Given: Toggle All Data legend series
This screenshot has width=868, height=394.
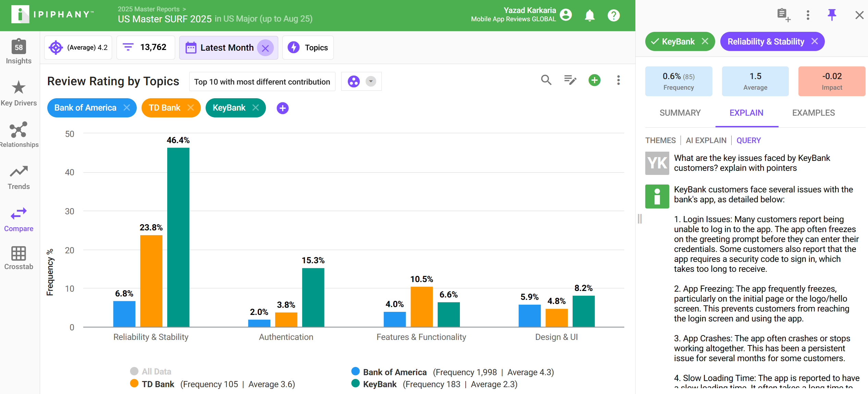Looking at the screenshot, I should [x=151, y=371].
